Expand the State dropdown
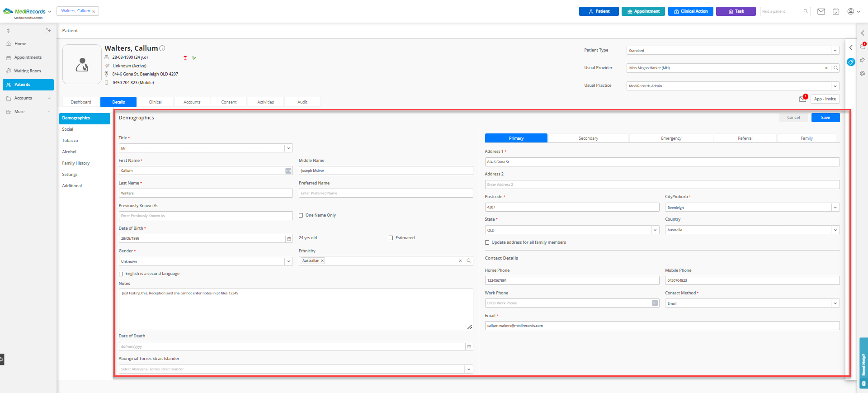 pos(655,230)
